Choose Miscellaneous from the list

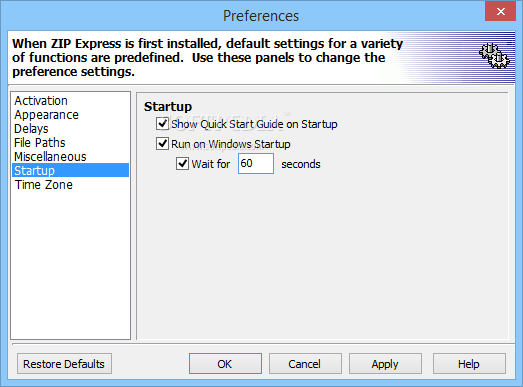[50, 157]
